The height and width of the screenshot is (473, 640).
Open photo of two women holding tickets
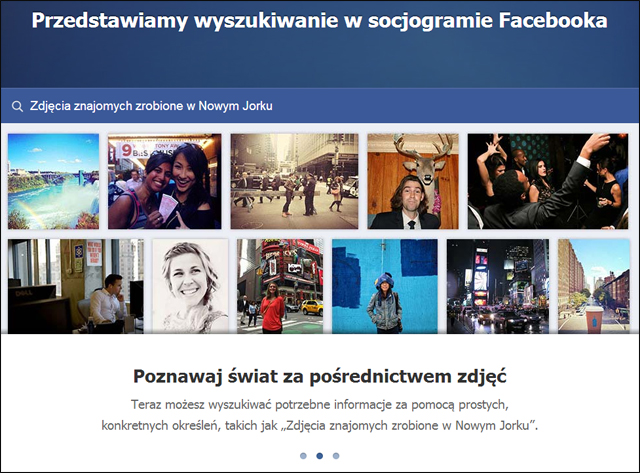pos(164,181)
